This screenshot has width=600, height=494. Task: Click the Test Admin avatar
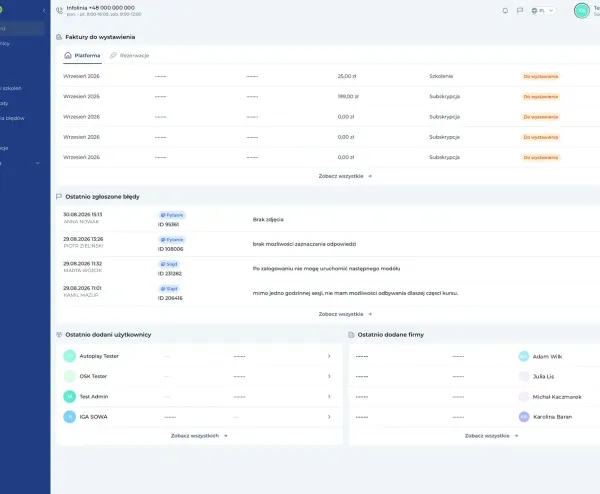pyautogui.click(x=70, y=397)
